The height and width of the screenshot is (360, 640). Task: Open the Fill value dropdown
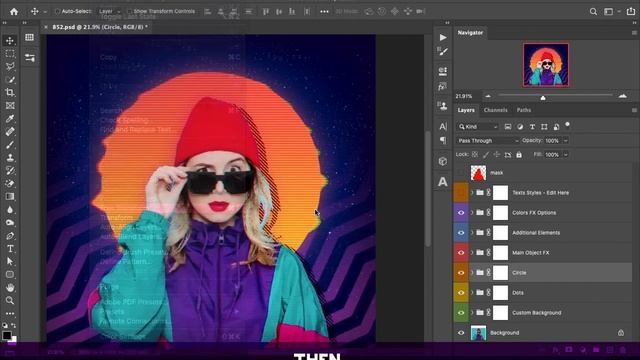tap(566, 155)
